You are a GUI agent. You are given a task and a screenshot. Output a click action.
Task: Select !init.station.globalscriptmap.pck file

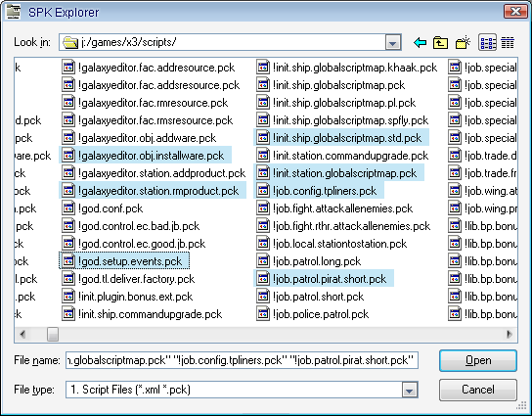338,173
